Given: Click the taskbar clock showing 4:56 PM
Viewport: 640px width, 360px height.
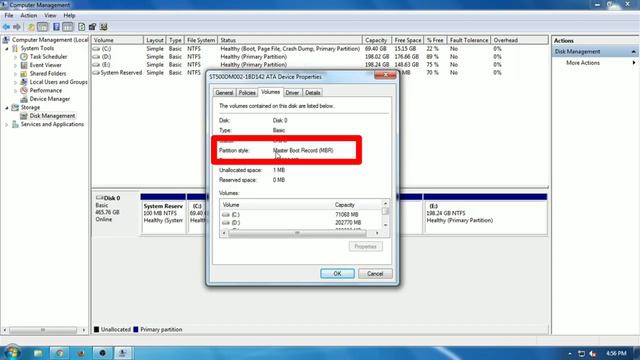Looking at the screenshot, I should click(616, 353).
